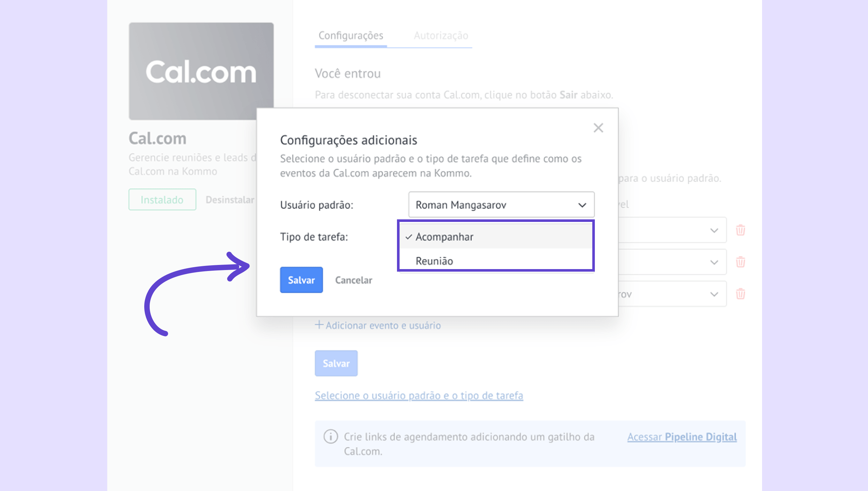Delete the first event row trash icon

click(x=740, y=230)
